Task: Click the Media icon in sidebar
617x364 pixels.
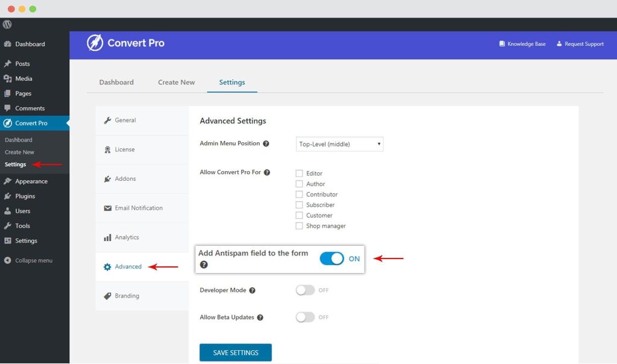Action: pyautogui.click(x=7, y=79)
